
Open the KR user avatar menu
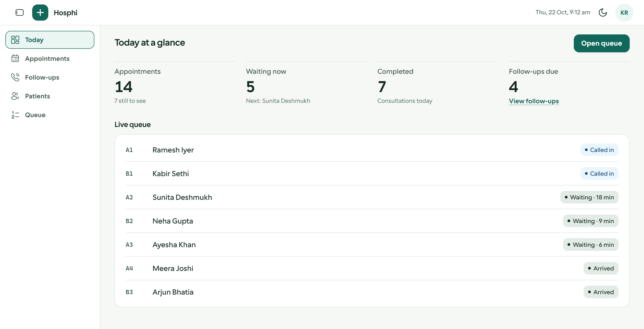(624, 13)
